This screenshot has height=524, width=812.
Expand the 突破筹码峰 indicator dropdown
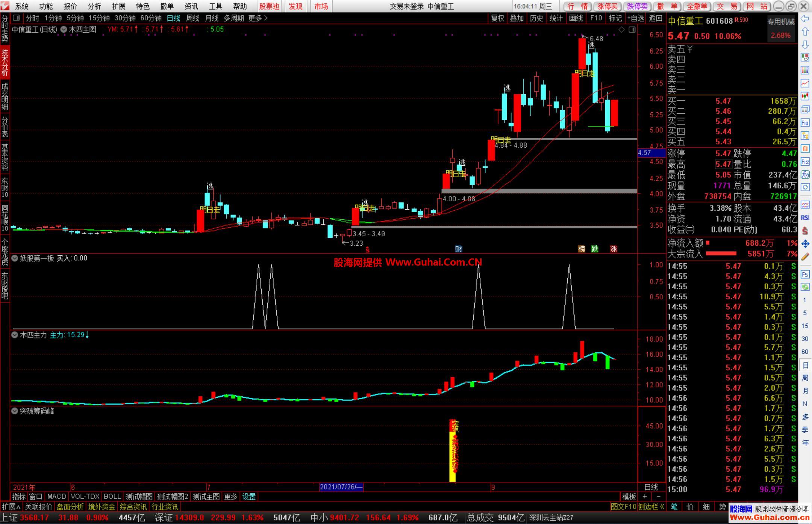[15, 411]
